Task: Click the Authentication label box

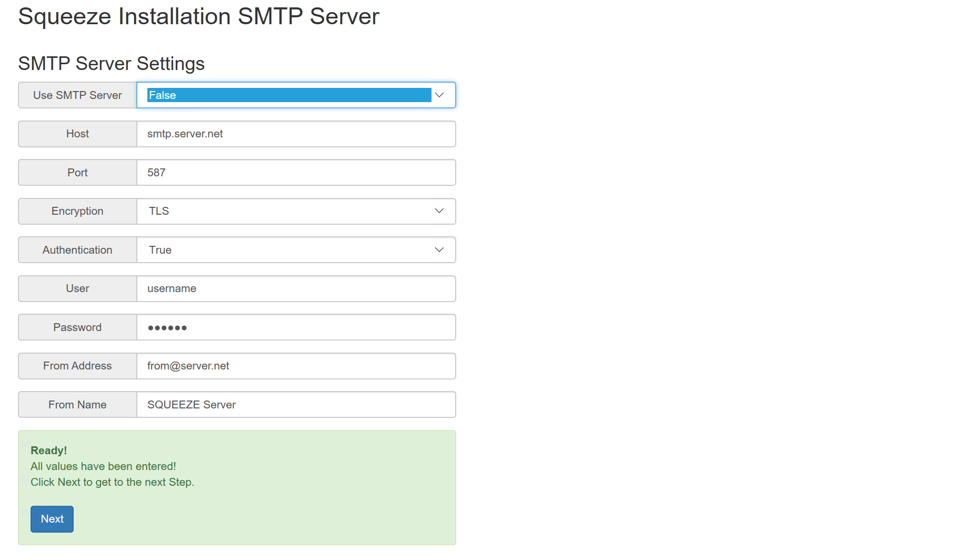Action: pos(77,250)
